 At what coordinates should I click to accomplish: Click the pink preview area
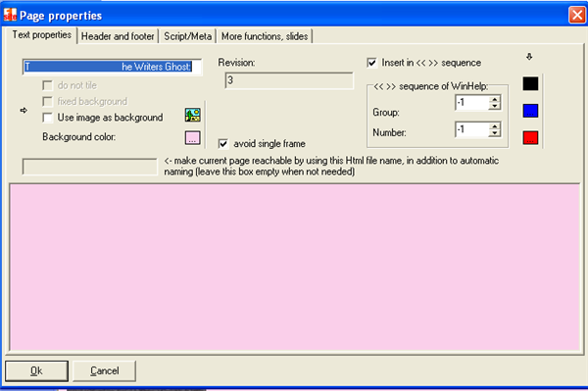295,268
